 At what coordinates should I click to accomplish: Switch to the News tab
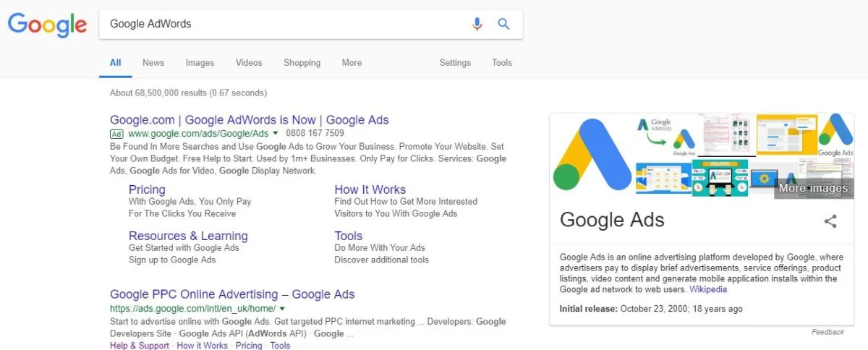click(153, 63)
